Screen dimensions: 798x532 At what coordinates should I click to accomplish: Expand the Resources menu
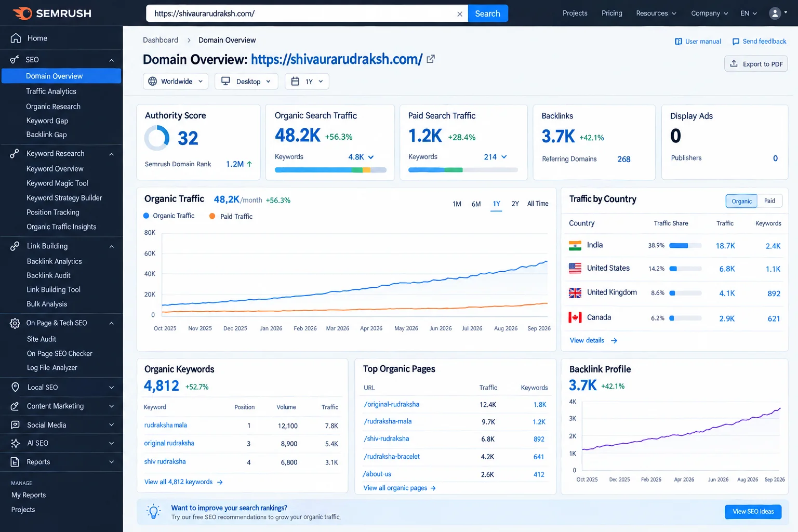click(656, 14)
